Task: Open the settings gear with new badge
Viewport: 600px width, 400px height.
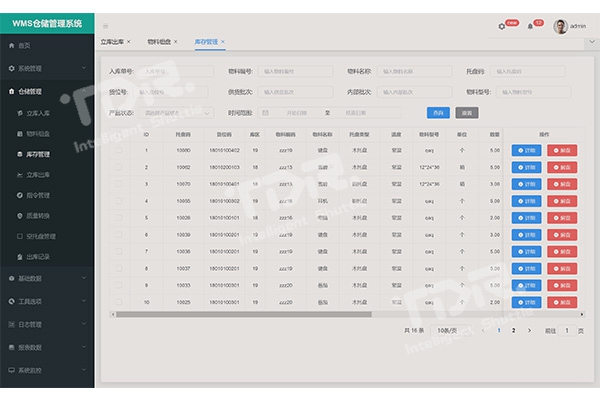Action: click(x=502, y=26)
